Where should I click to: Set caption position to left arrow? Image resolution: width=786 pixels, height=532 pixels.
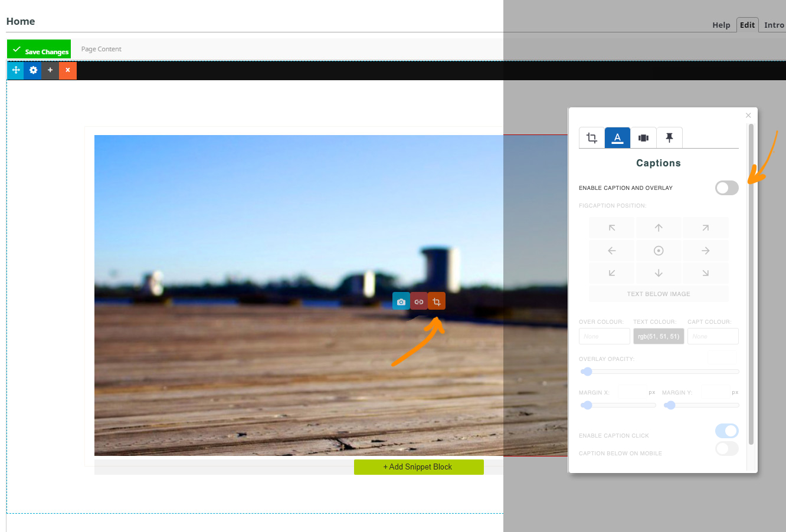point(612,251)
